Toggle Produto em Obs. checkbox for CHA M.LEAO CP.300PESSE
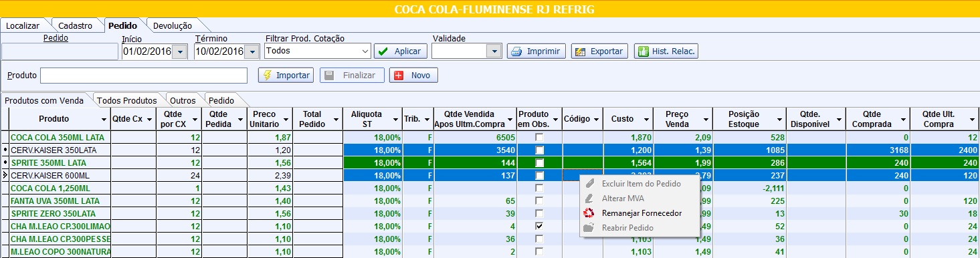Screen dimensions: 980x258 (539, 239)
